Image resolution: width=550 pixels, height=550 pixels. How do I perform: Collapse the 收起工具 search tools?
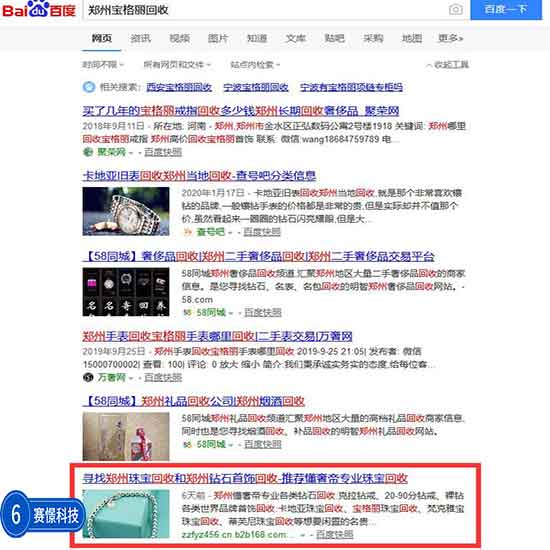pos(448,65)
